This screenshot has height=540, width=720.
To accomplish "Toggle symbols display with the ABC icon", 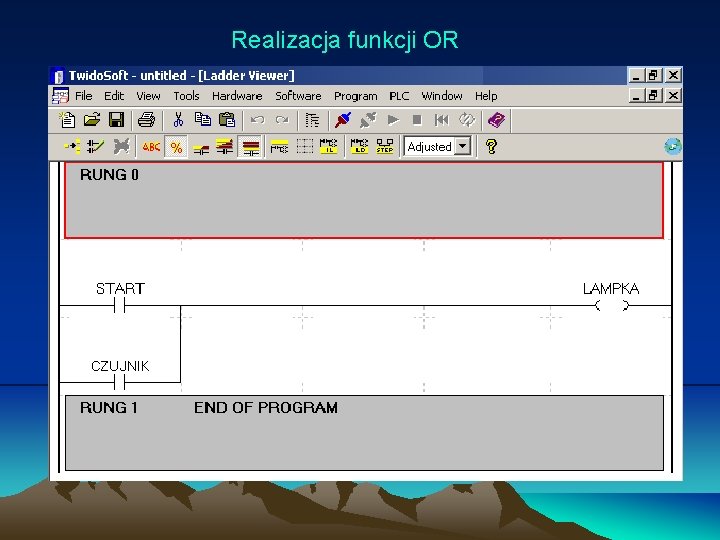I will pyautogui.click(x=151, y=147).
